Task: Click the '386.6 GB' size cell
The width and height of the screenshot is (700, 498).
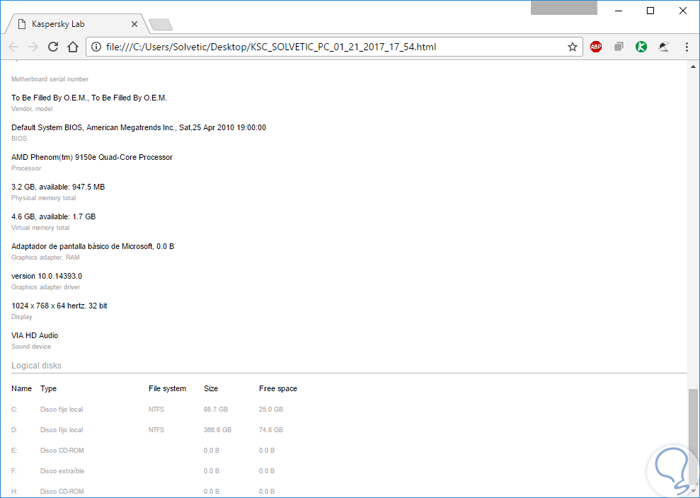Action: click(x=217, y=430)
